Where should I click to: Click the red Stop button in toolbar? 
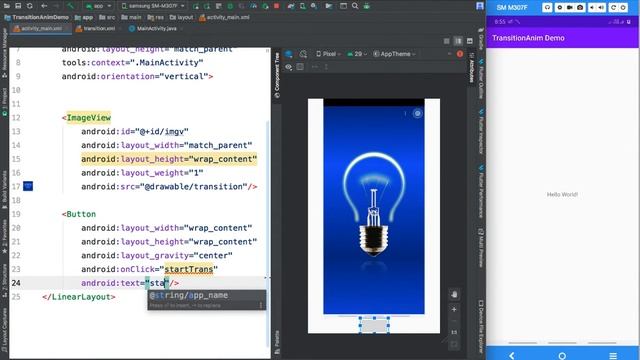[276, 6]
